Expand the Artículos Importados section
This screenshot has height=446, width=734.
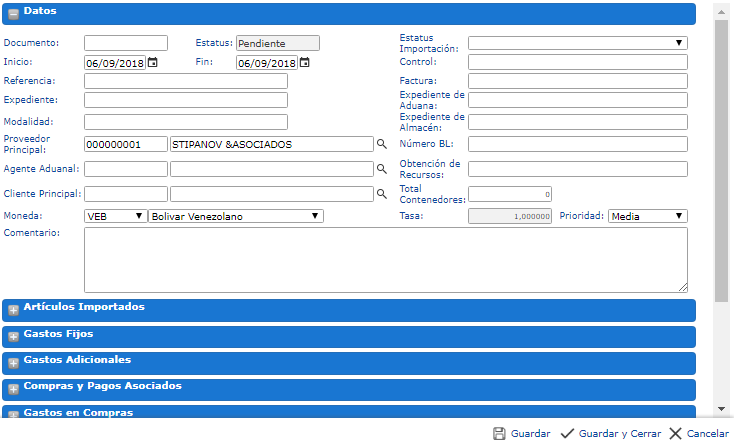click(x=14, y=309)
